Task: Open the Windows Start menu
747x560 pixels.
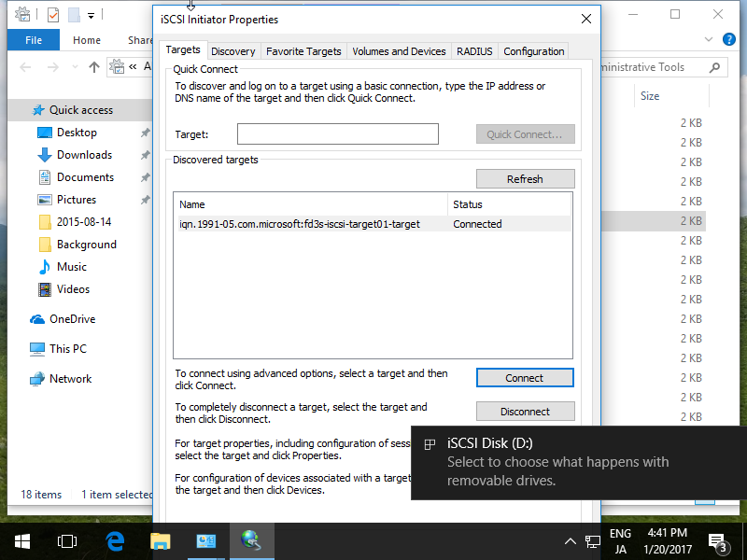Action: 21,541
